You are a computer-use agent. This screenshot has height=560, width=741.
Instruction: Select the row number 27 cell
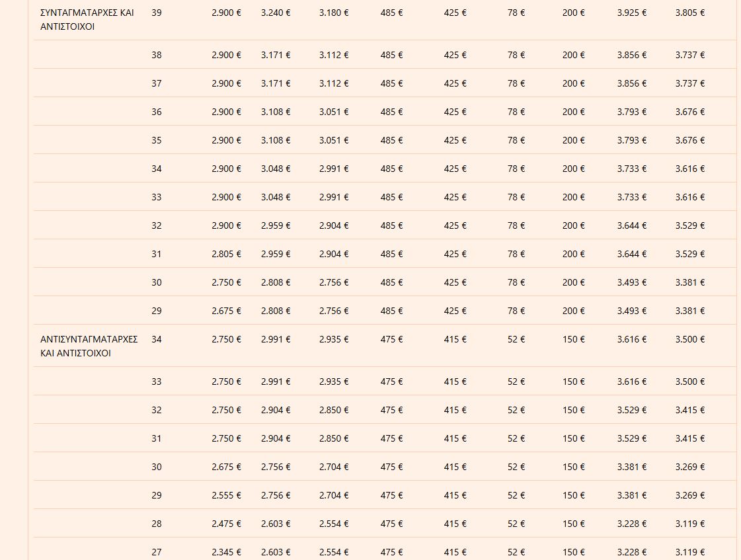tap(156, 552)
